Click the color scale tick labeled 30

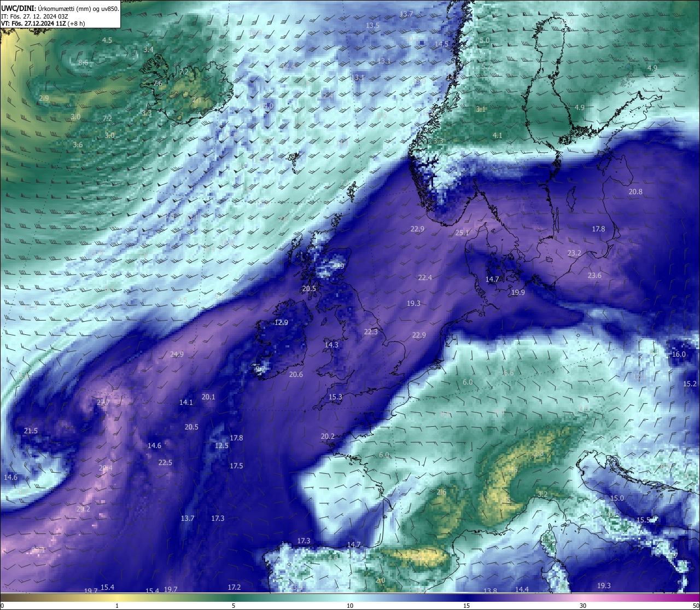point(583,606)
